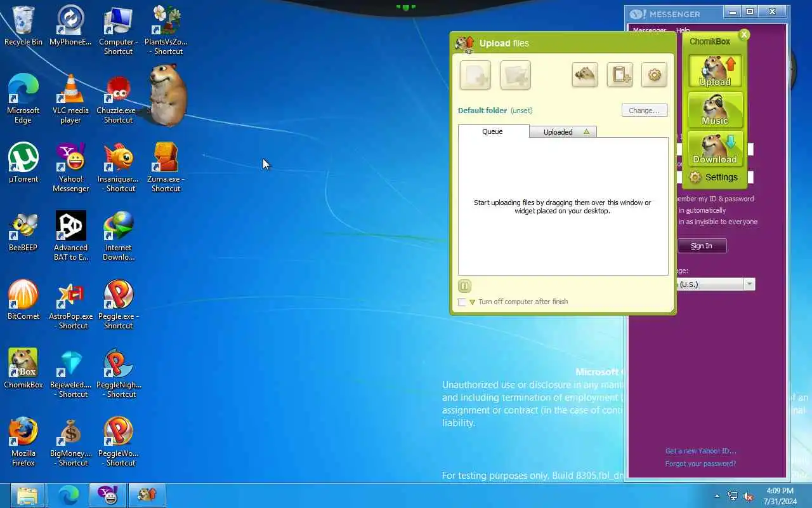Close the ChomikBox widget with the X

coord(744,35)
